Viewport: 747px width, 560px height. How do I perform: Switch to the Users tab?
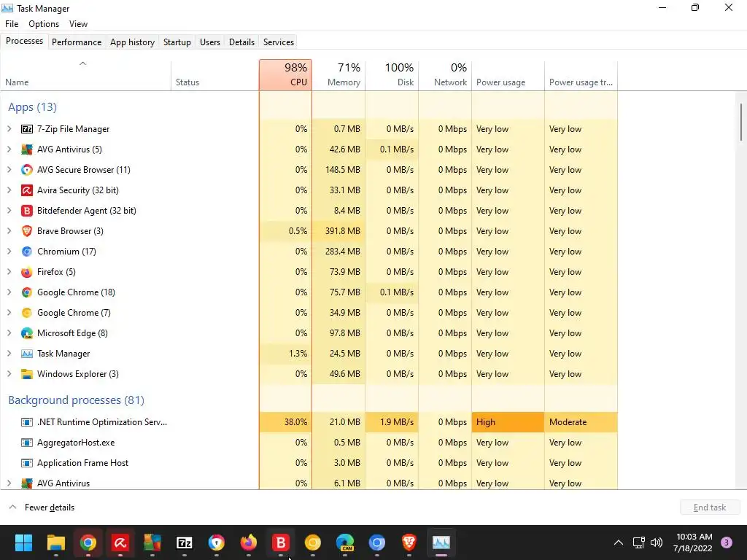tap(210, 42)
